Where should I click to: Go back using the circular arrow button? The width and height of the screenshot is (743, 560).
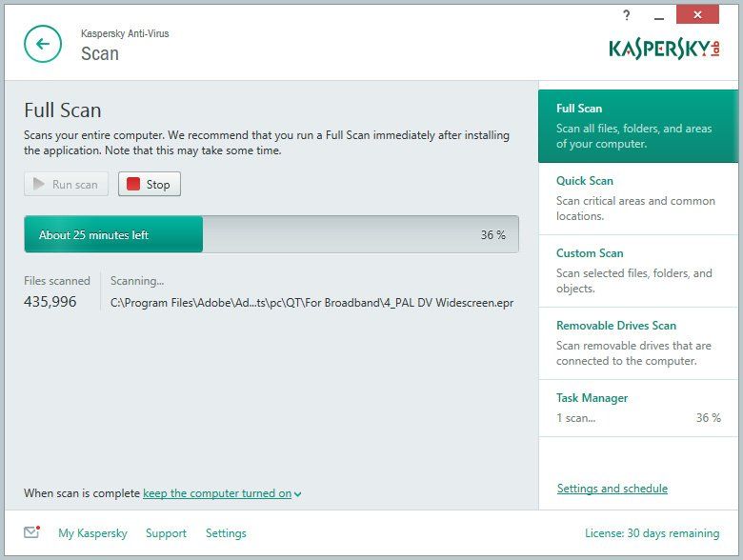click(43, 44)
